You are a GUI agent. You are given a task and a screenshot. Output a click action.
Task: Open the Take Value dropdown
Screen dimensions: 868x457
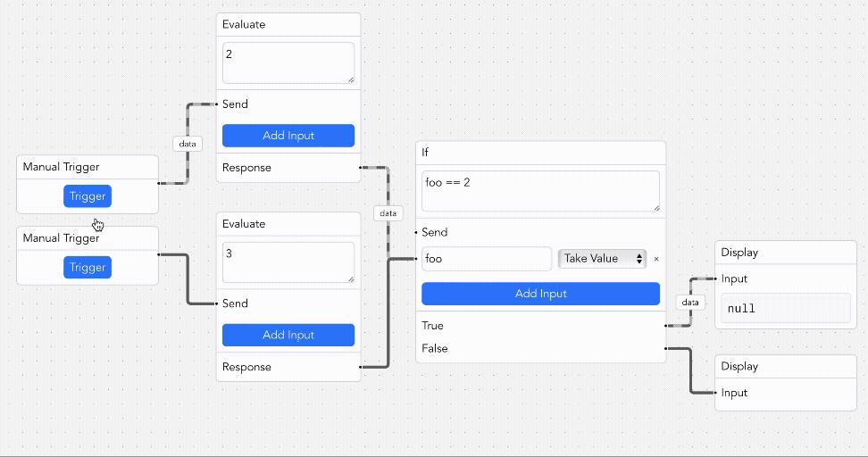click(602, 259)
